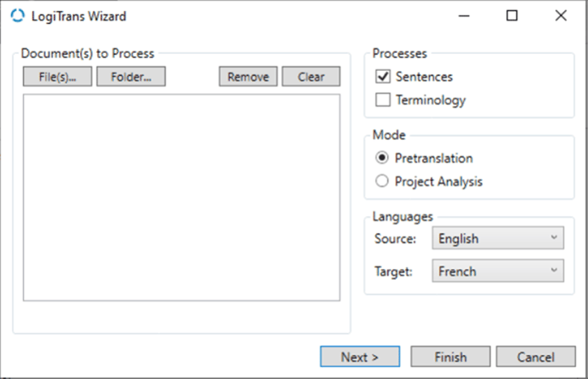Open the File(s)... browse dialog
This screenshot has width=588, height=379.
57,77
